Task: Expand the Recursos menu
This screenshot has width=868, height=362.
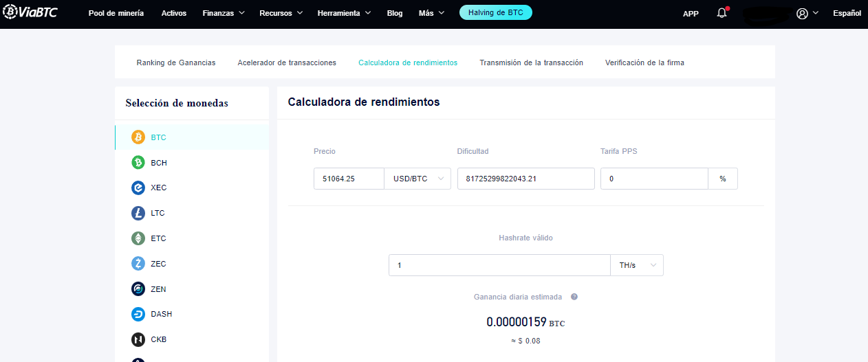Action: tap(281, 13)
